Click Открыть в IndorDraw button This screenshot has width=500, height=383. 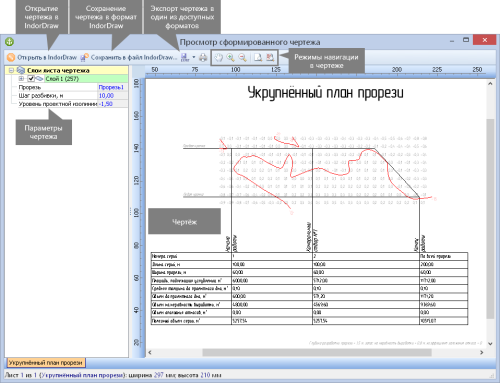pos(42,57)
